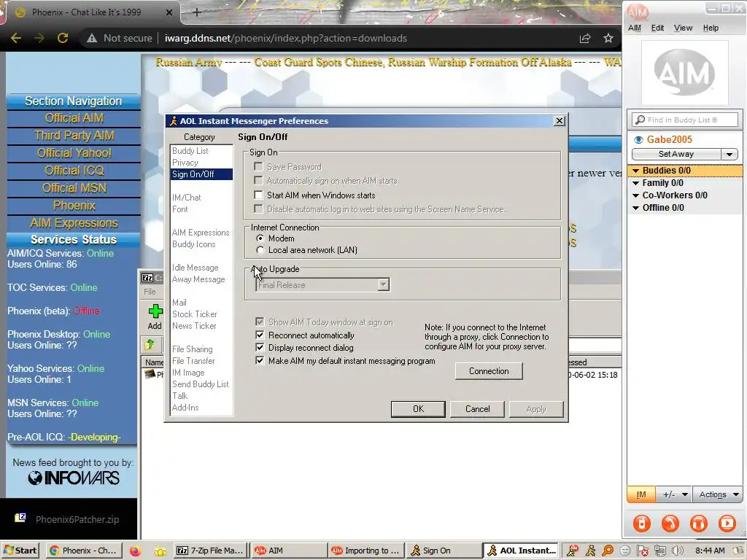Select File Transfer preferences category
The image size is (747, 560).
(x=193, y=361)
